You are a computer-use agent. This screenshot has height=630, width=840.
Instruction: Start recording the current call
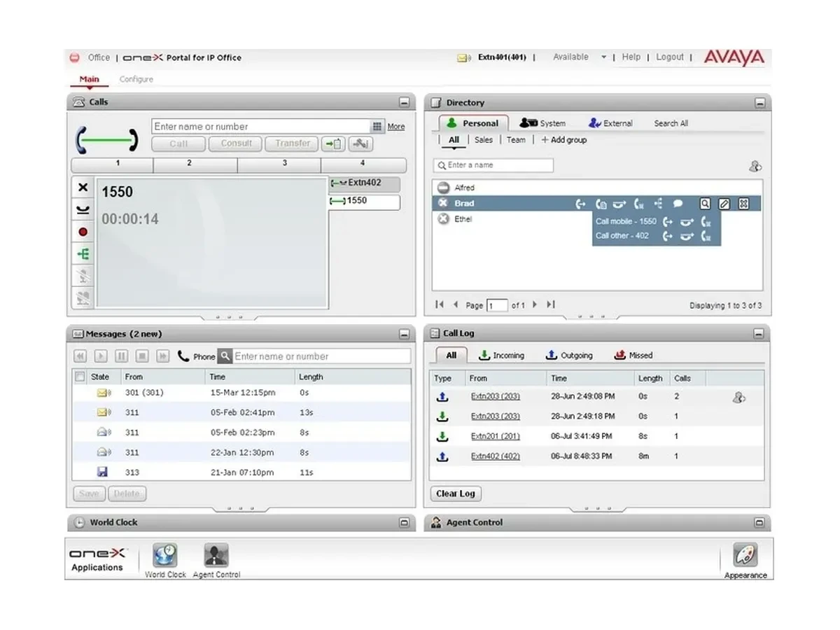[83, 232]
